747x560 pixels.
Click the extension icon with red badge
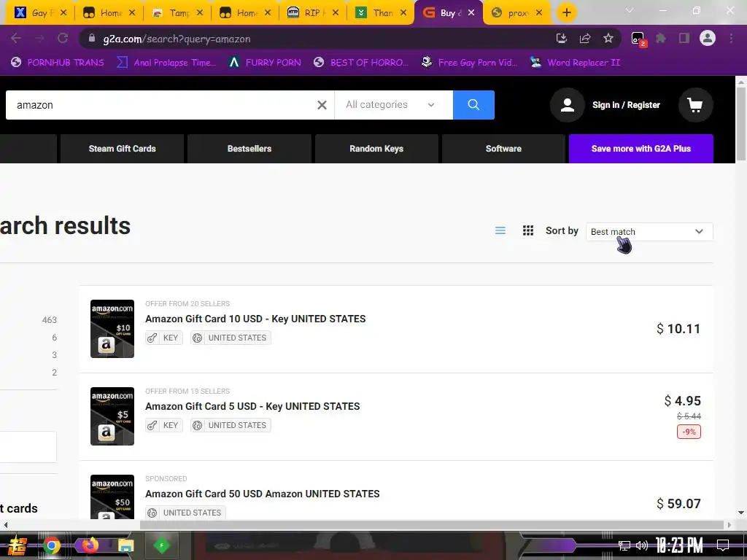[x=638, y=39]
